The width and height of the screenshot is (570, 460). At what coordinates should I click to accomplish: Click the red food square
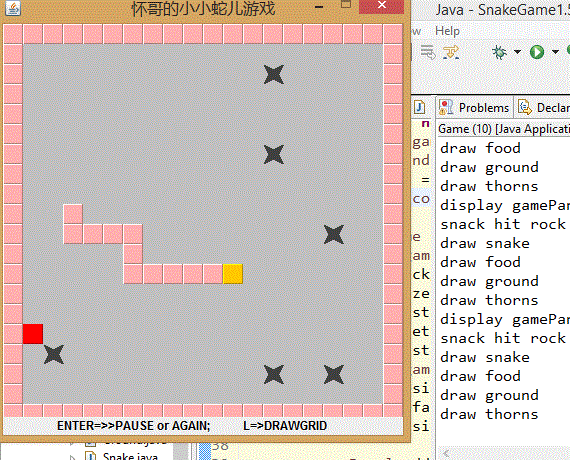(x=33, y=334)
